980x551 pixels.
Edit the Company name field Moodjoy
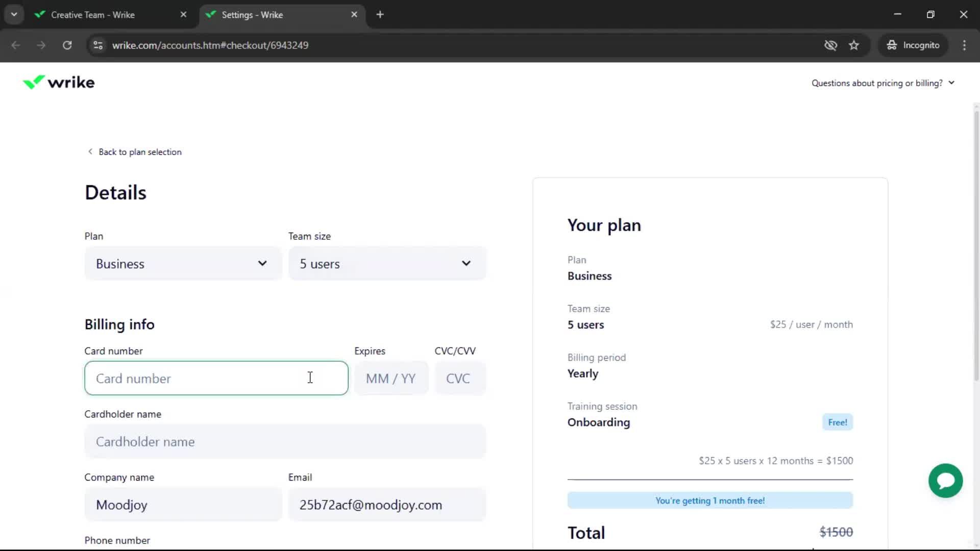tap(183, 505)
